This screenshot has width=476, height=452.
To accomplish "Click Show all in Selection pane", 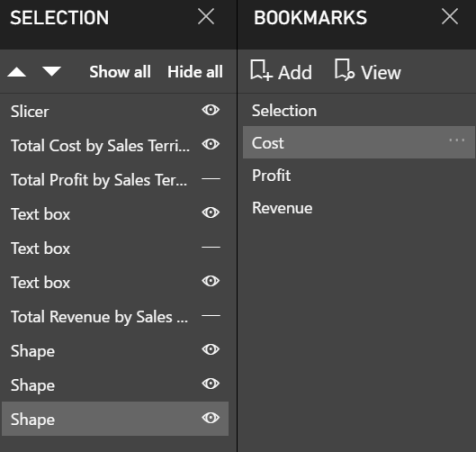I will (120, 72).
